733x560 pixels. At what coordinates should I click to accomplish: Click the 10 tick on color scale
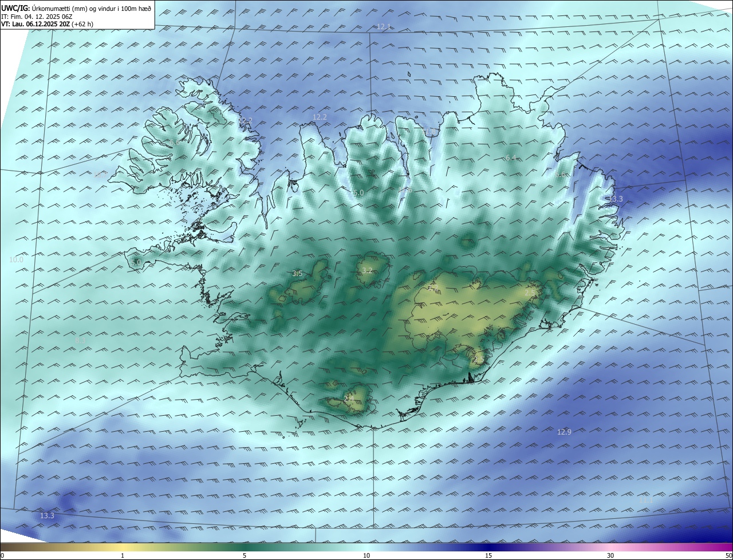366,555
